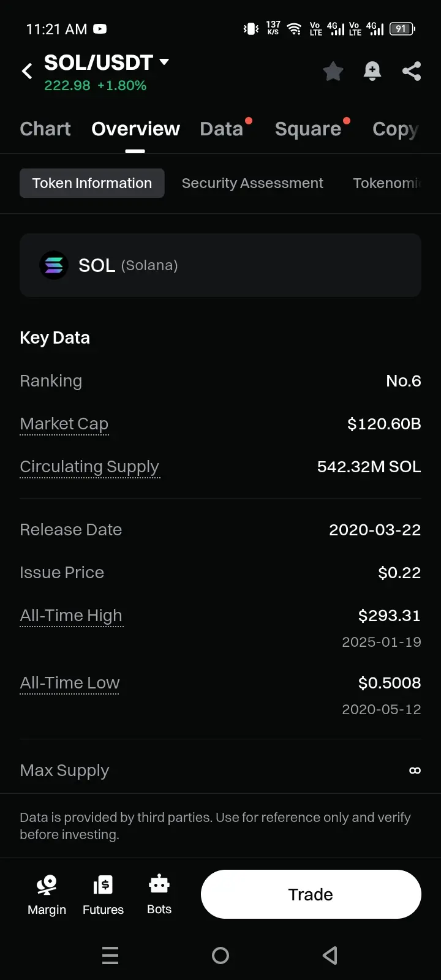This screenshot has height=980, width=441.
Task: Open price alert bell icon
Action: (x=372, y=71)
